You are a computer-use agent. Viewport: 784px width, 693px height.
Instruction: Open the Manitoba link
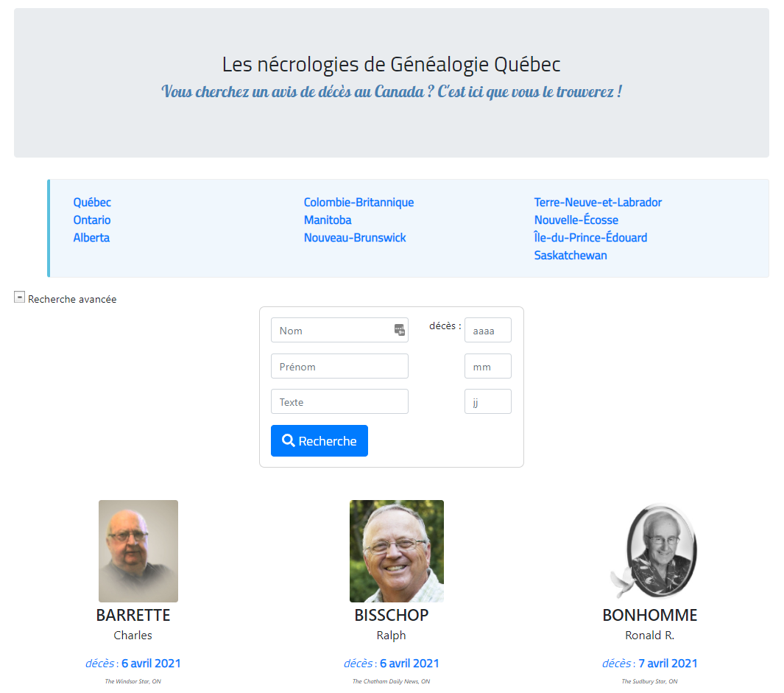(328, 219)
